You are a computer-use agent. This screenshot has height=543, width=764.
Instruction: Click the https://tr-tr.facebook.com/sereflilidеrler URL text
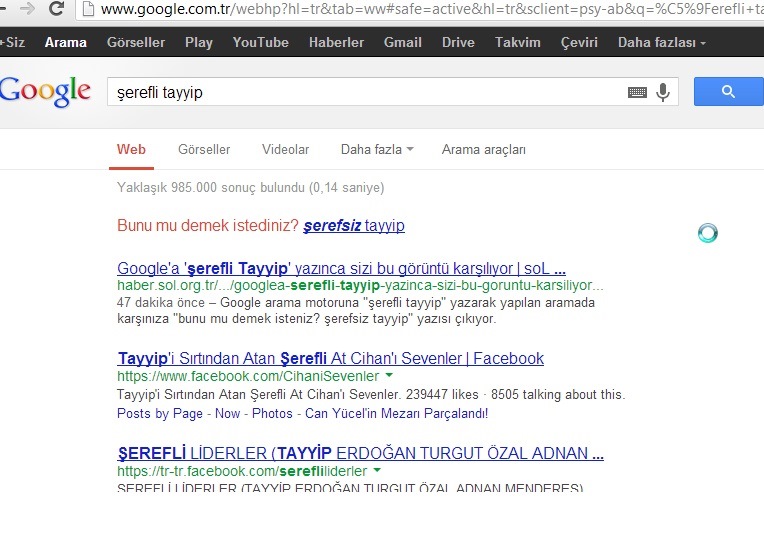(x=242, y=471)
